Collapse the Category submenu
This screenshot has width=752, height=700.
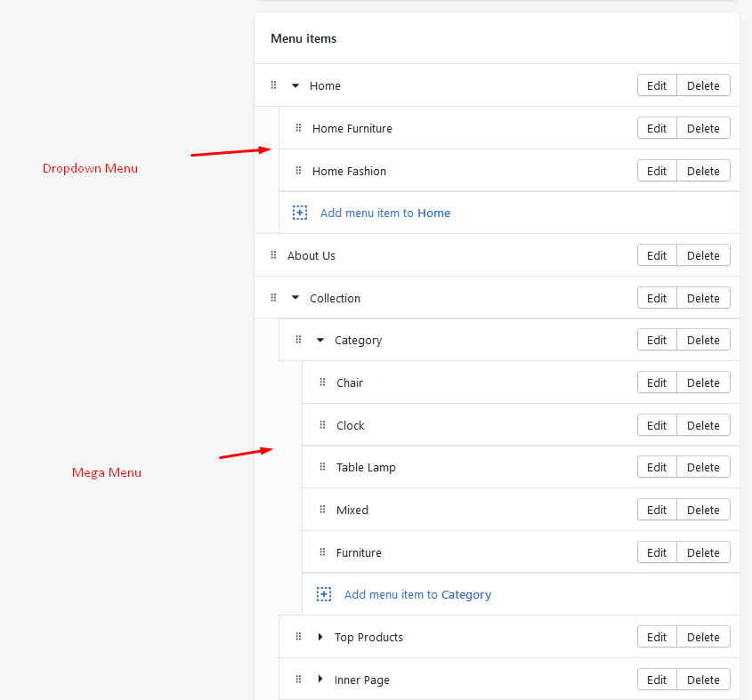coord(320,341)
